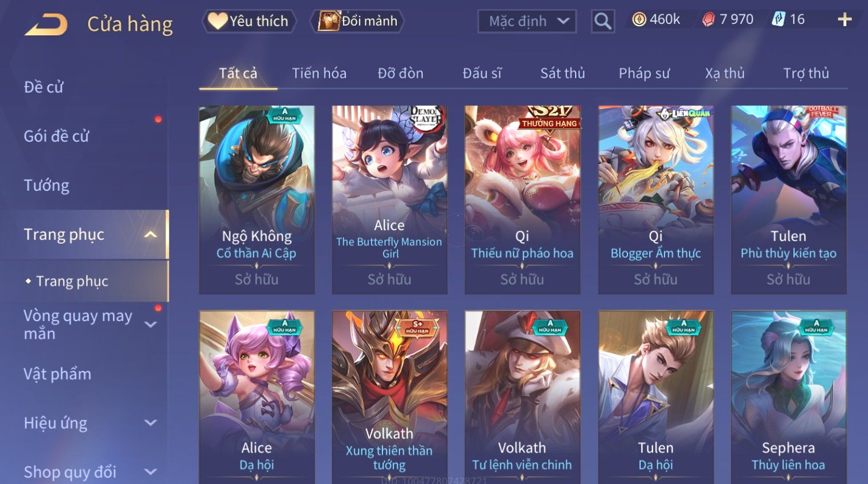
Task: Tap the plus icon to add currency
Action: [x=845, y=20]
